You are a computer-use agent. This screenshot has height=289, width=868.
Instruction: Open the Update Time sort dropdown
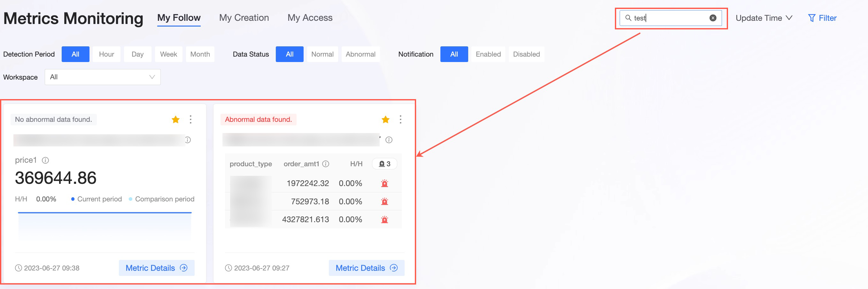click(764, 18)
